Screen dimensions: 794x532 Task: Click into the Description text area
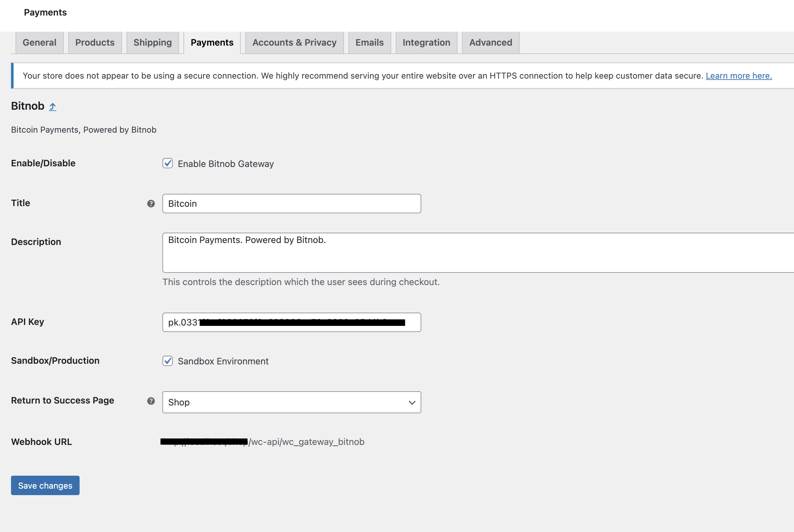tap(478, 252)
